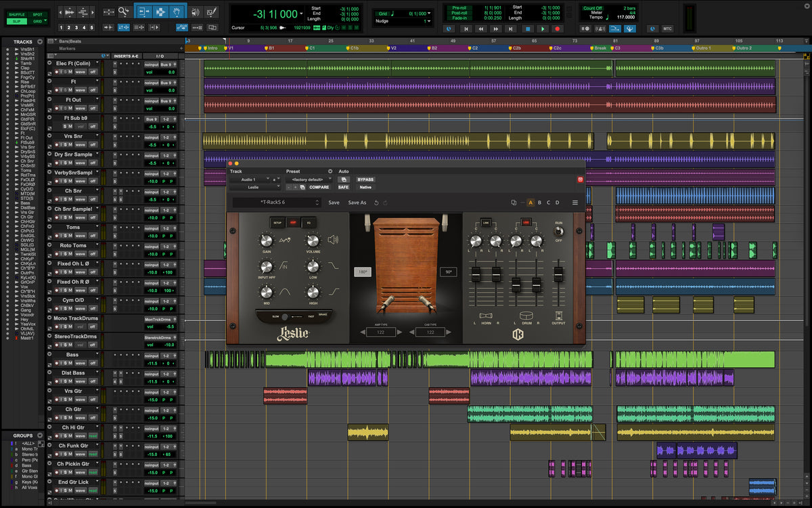Click the Fast Forward transport button
The width and height of the screenshot is (812, 508).
[496, 29]
